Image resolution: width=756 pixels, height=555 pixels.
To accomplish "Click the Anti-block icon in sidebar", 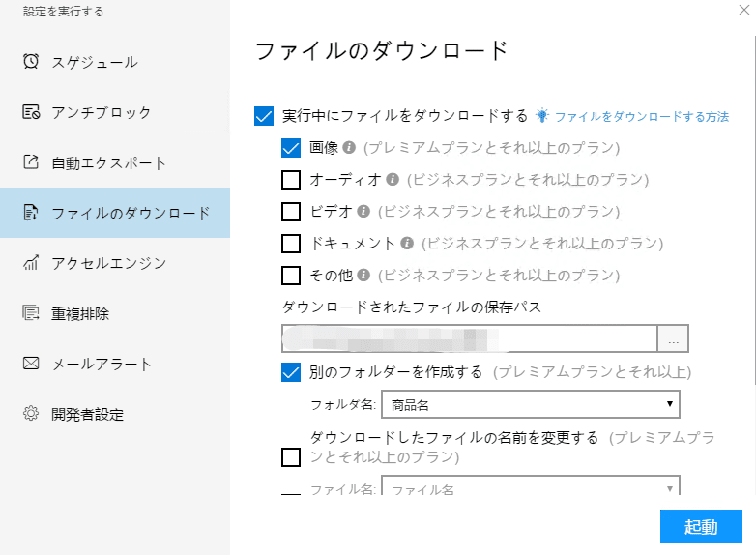I will [31, 112].
